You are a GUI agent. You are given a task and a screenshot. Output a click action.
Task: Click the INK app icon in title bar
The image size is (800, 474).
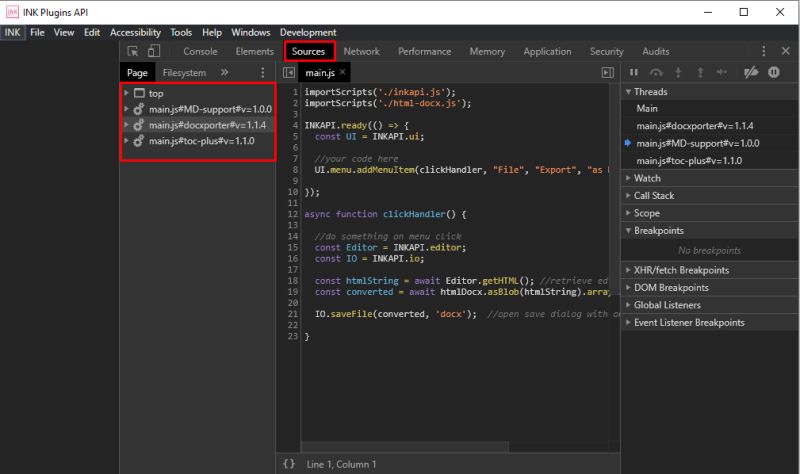(12, 12)
